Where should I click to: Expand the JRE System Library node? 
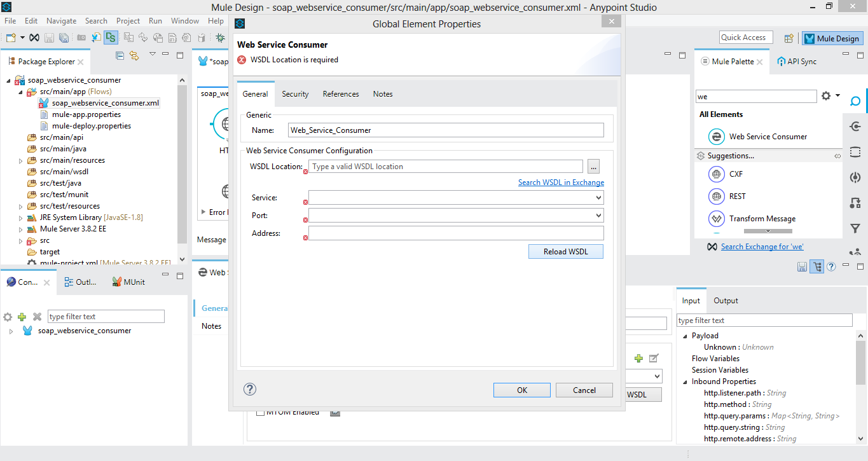[21, 218]
